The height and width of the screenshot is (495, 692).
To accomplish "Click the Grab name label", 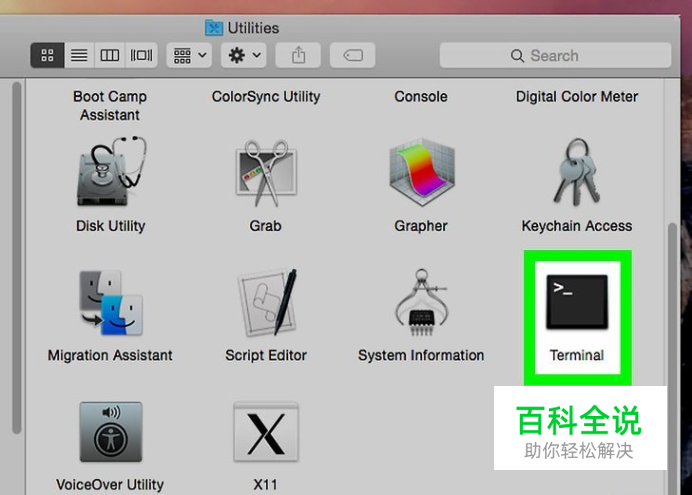I will pos(265,226).
